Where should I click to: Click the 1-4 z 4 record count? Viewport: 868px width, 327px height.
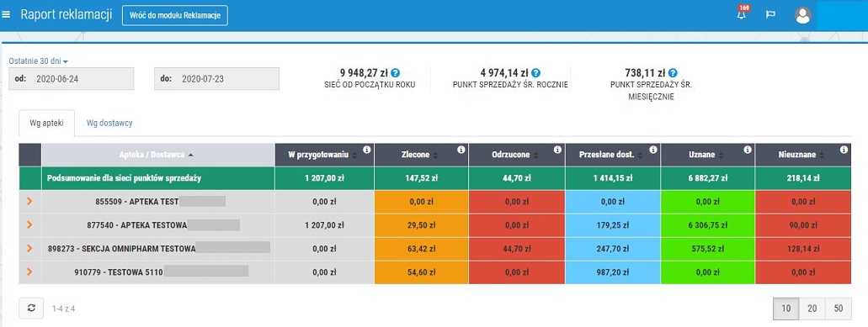(x=63, y=309)
